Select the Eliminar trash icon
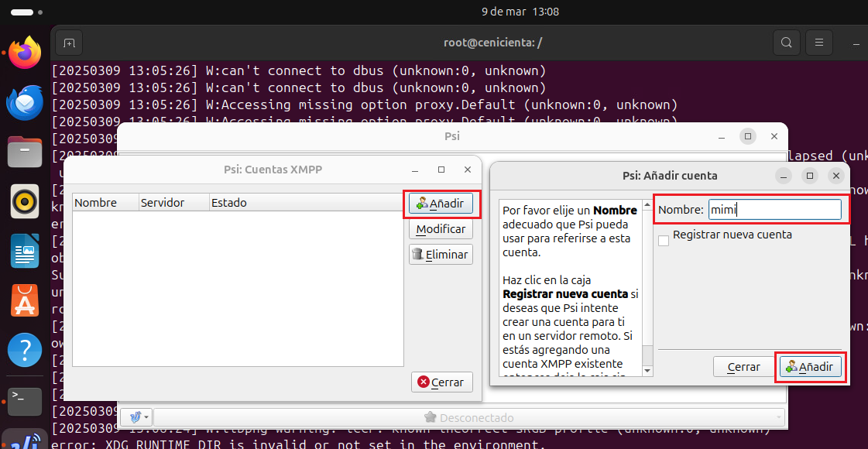The height and width of the screenshot is (449, 868). pos(418,254)
